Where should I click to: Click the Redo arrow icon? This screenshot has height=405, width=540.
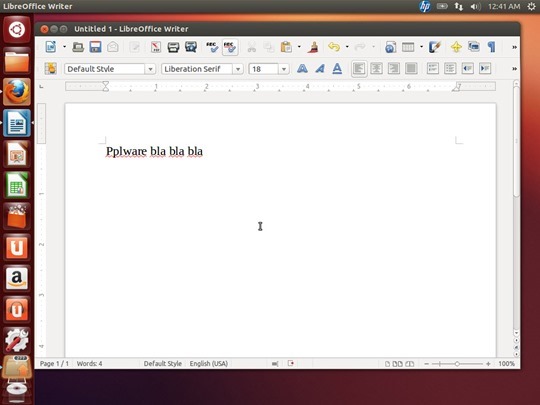pyautogui.click(x=360, y=47)
